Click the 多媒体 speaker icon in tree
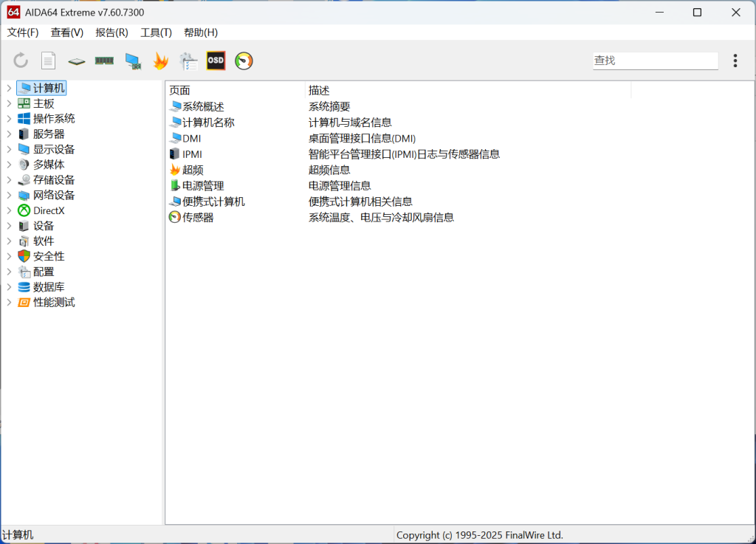Viewport: 756px width, 544px height. click(x=24, y=165)
